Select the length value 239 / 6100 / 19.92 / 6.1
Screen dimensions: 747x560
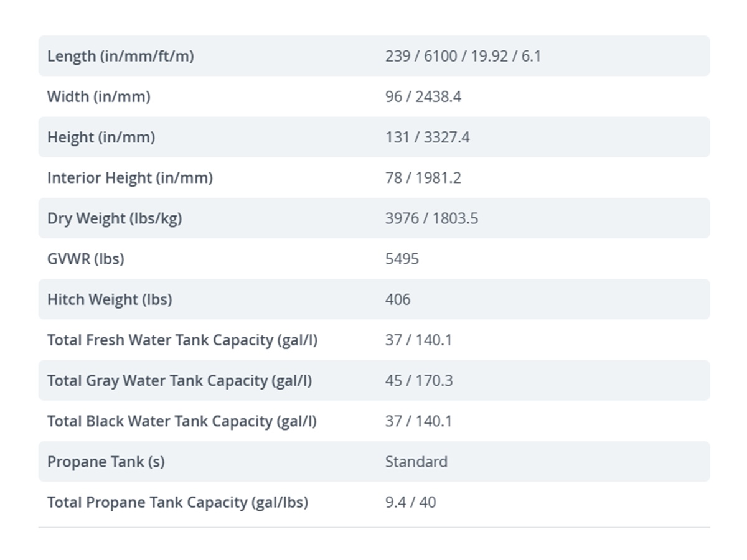(x=463, y=56)
